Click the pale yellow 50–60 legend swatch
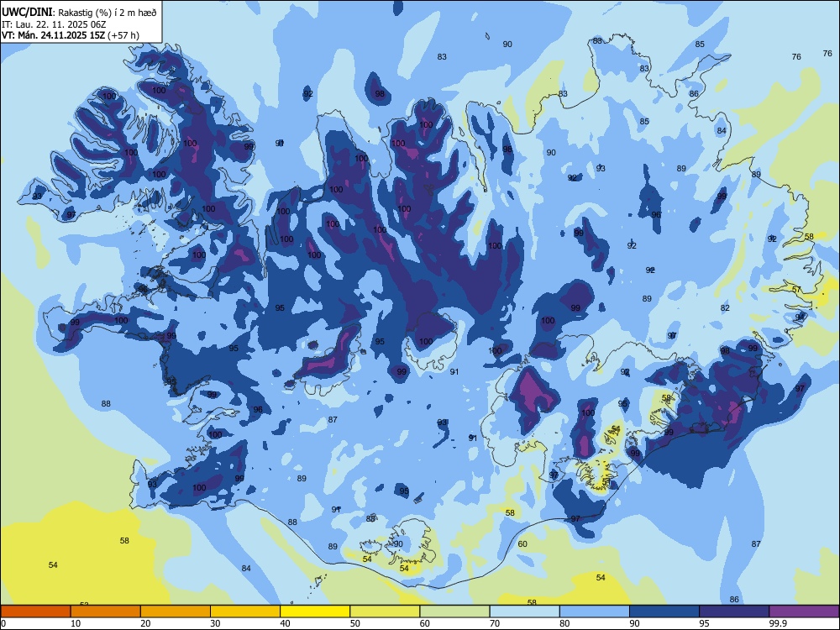 pos(385,612)
